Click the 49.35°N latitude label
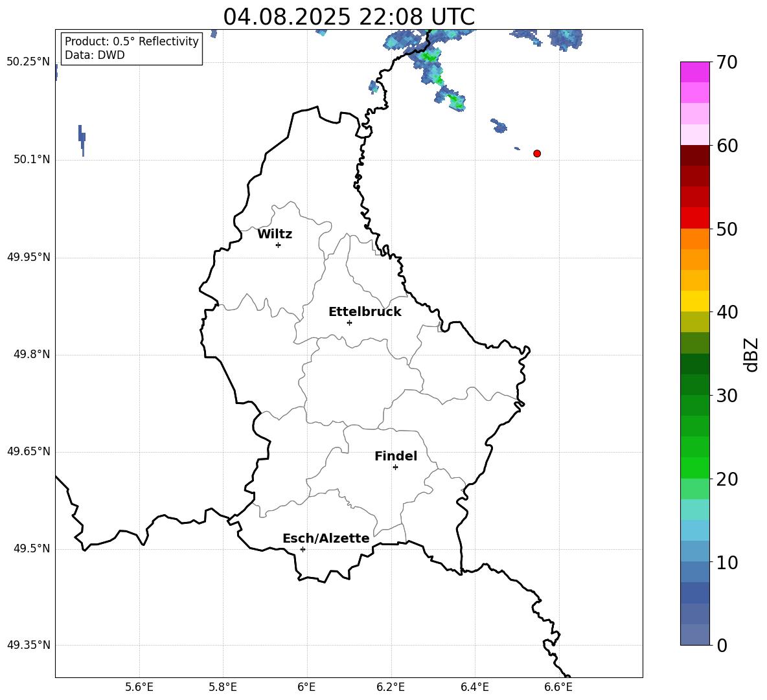Screen dimensions: 767x700 click(29, 645)
